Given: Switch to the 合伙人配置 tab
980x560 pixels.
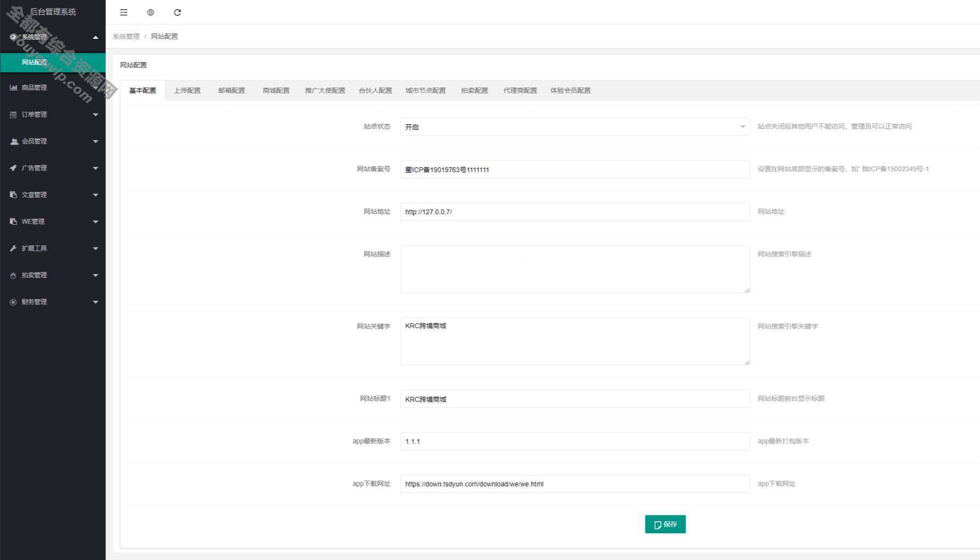Looking at the screenshot, I should (x=375, y=90).
